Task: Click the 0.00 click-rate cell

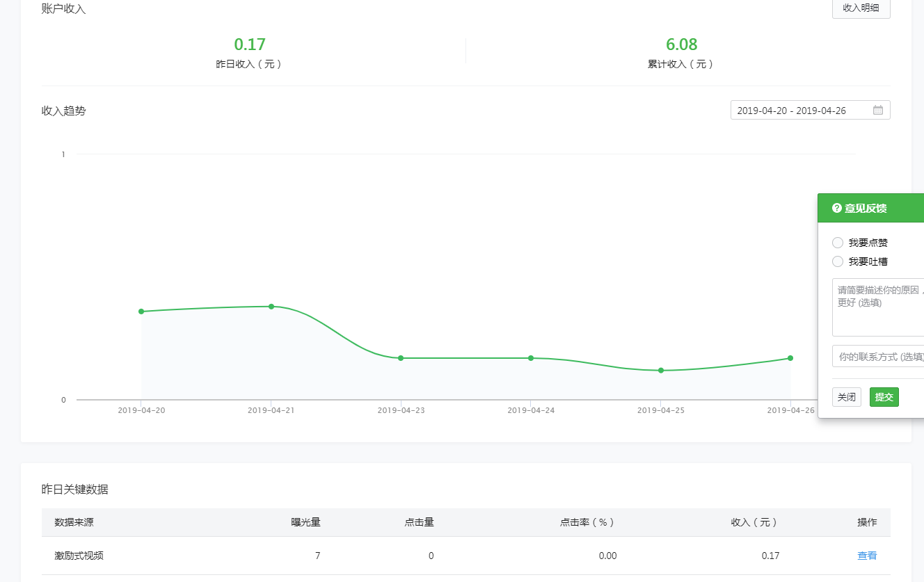Action: [x=607, y=556]
